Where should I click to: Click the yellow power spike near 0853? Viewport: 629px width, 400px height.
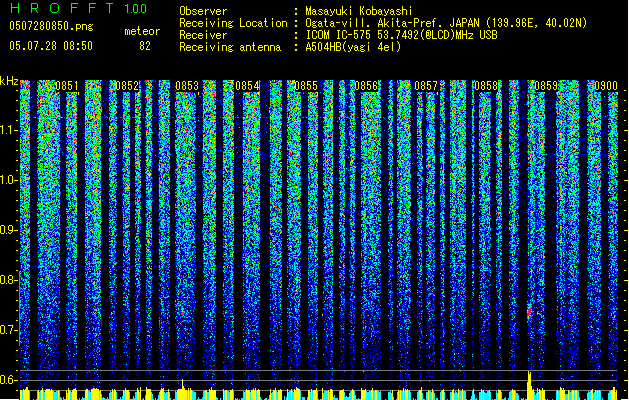(183, 389)
